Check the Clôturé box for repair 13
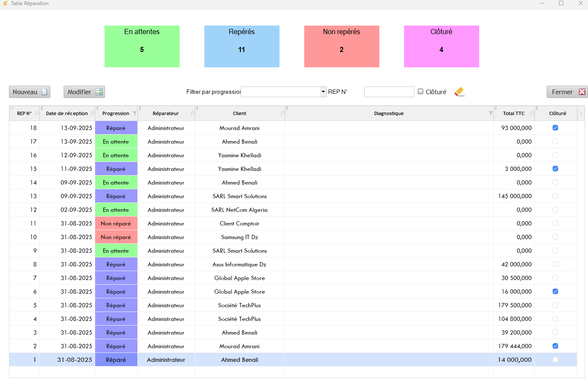This screenshot has width=588, height=384. pos(555,196)
